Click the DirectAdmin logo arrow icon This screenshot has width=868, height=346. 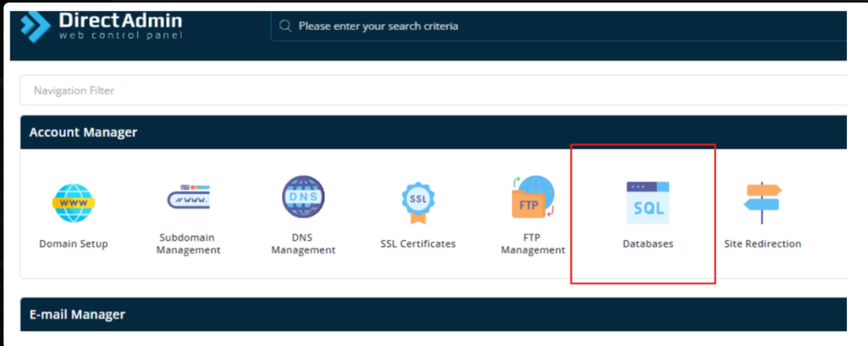tap(36, 26)
